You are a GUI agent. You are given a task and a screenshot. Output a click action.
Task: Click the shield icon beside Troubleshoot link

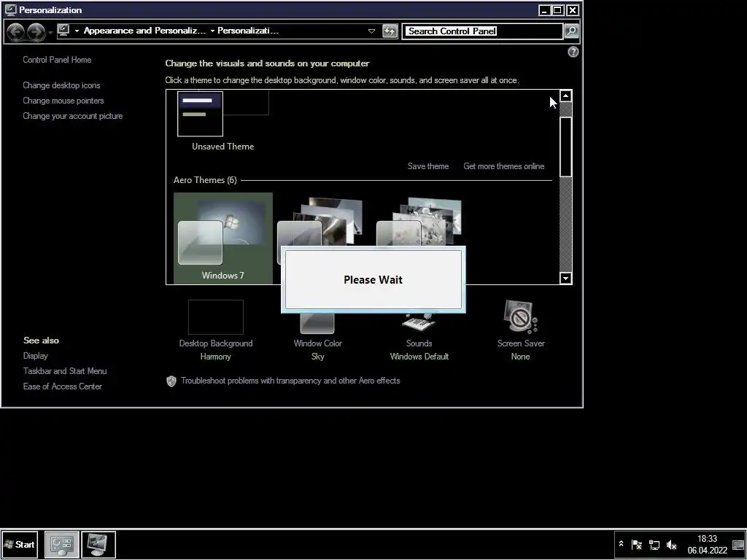(171, 381)
